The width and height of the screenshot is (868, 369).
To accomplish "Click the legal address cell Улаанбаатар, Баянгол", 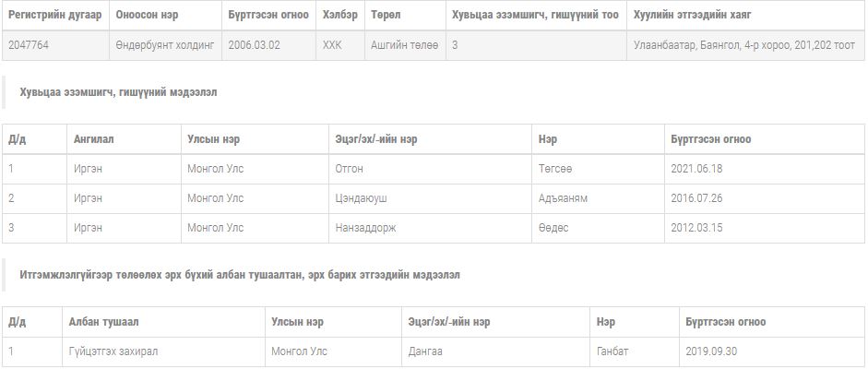I will (744, 45).
